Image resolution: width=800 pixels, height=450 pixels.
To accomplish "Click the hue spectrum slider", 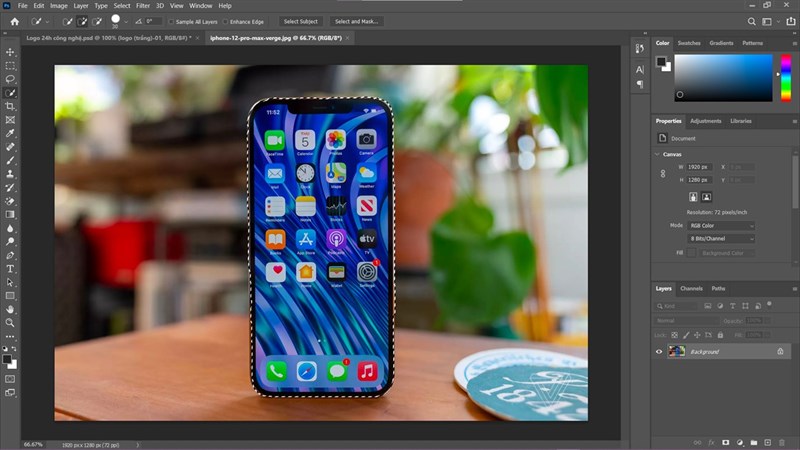I will click(786, 78).
